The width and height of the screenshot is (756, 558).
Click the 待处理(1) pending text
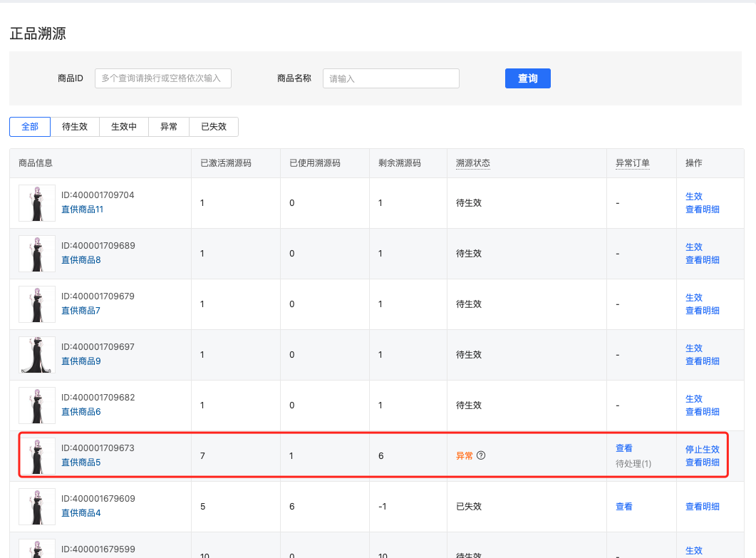pyautogui.click(x=633, y=463)
